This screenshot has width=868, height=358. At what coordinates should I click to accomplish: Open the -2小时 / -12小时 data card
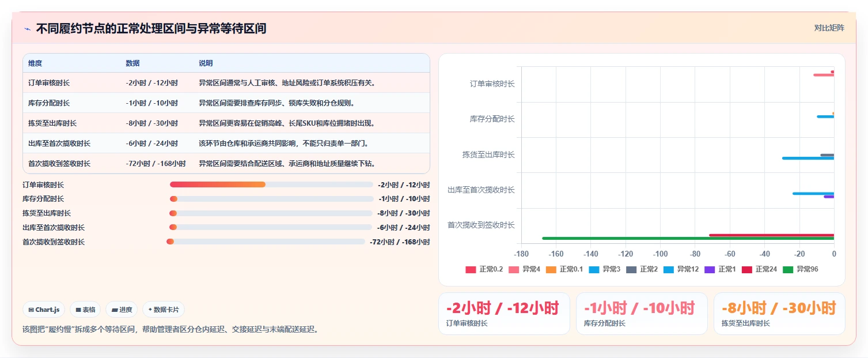[504, 314]
